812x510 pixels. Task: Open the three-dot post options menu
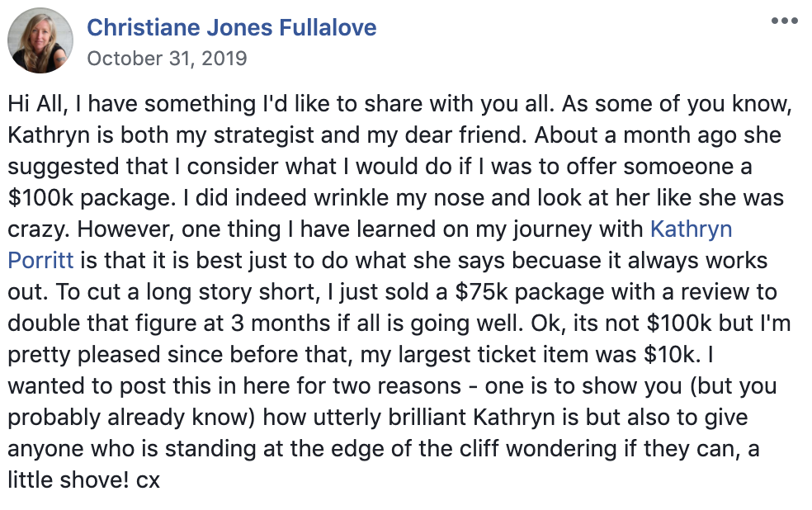(784, 21)
